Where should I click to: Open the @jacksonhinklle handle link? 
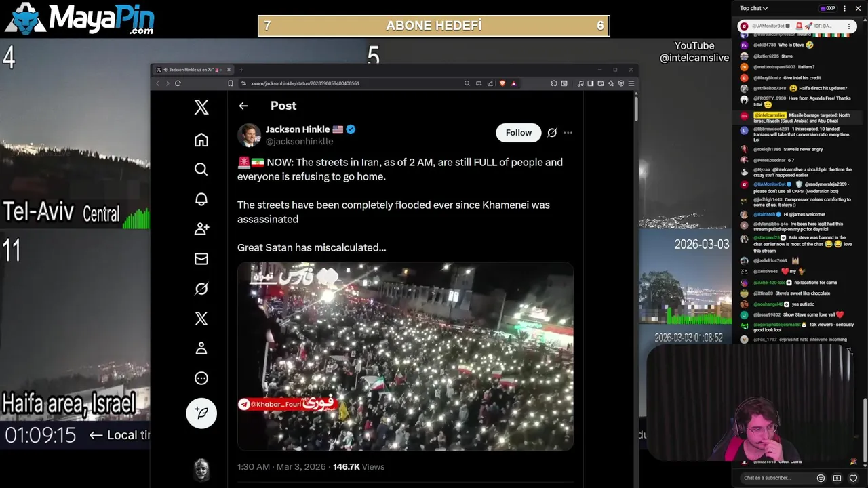299,142
